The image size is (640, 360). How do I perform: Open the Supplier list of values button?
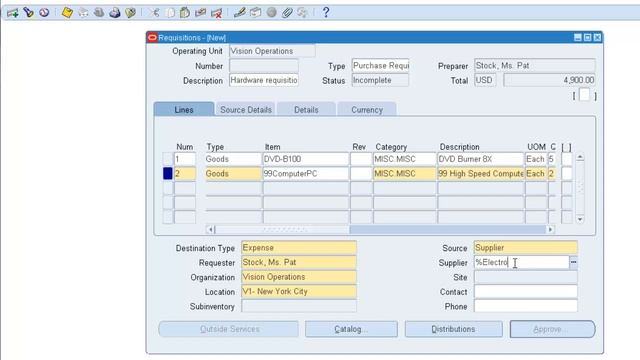pos(573,262)
